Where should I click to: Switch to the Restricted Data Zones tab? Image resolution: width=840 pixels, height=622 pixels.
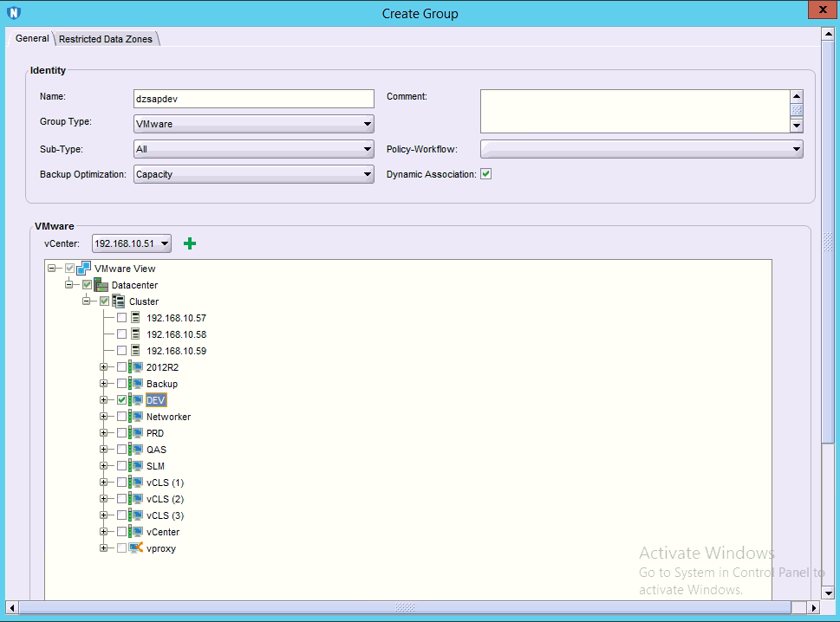point(106,39)
